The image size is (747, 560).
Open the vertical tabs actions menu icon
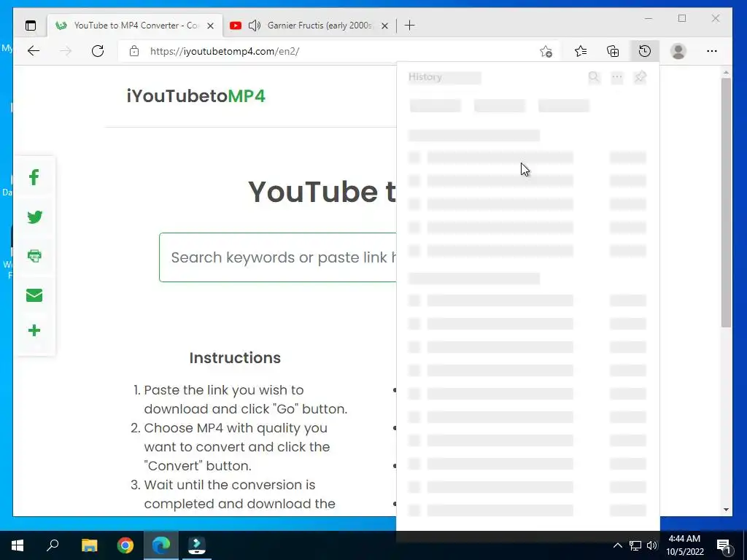tap(31, 26)
